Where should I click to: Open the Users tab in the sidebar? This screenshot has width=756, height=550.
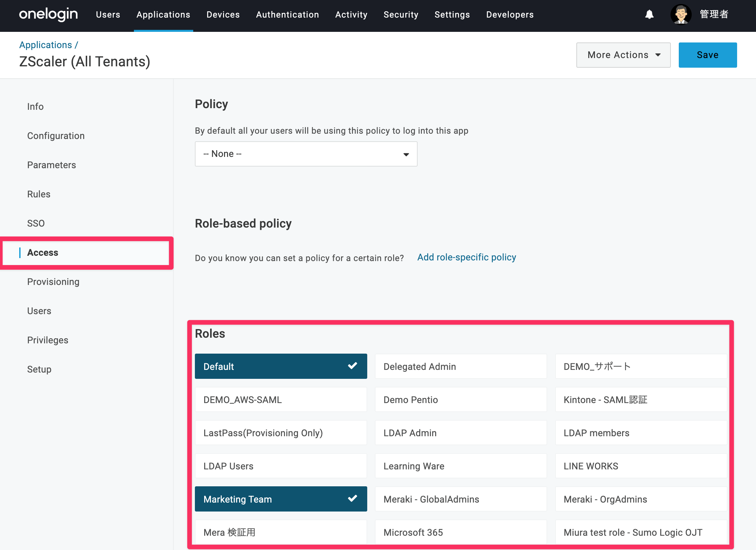pyautogui.click(x=39, y=311)
